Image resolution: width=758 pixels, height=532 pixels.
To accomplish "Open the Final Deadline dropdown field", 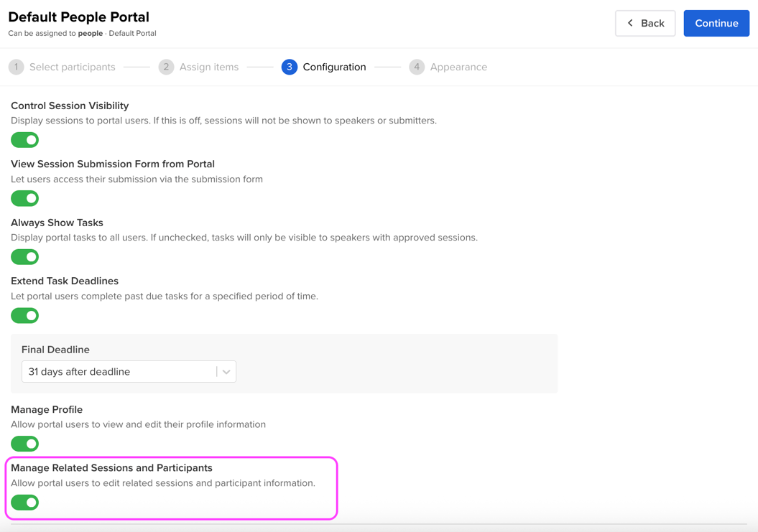I will click(119, 372).
